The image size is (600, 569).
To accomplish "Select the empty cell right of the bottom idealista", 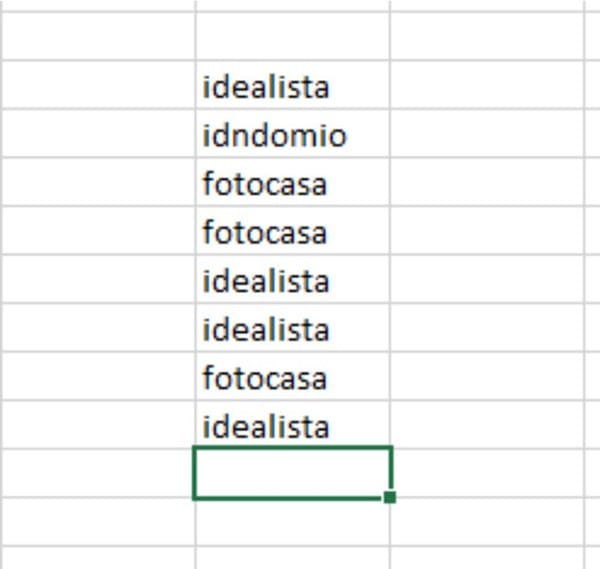I will coord(487,427).
